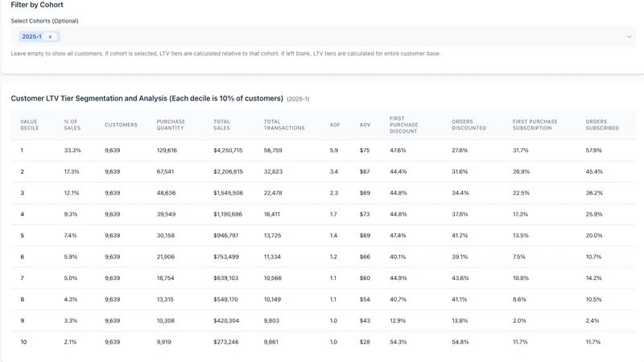Image resolution: width=644 pixels, height=362 pixels.
Task: Sort by Customers column header
Action: click(x=121, y=125)
